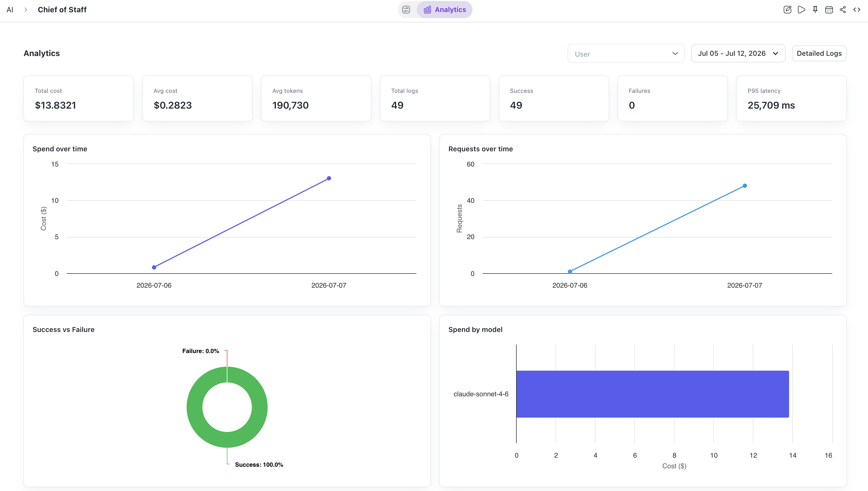Click the claude-sonnet-4-6 spend bar
The image size is (868, 491).
coord(652,394)
